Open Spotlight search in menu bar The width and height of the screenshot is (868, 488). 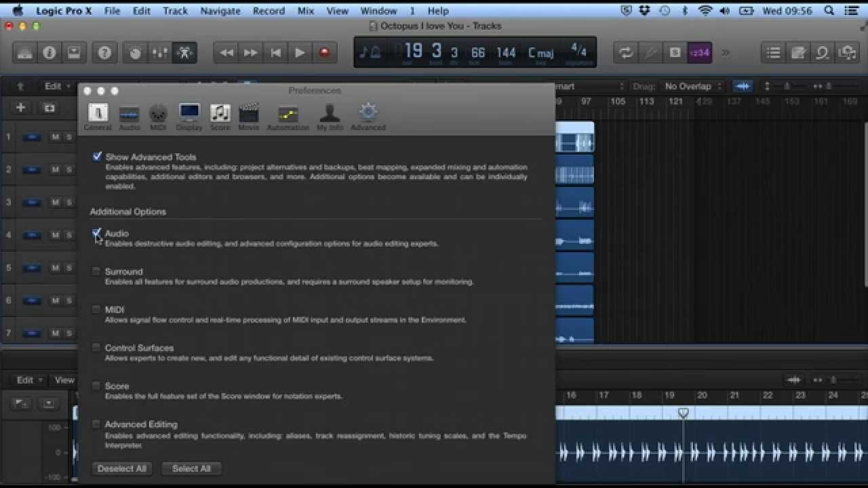pos(829,11)
